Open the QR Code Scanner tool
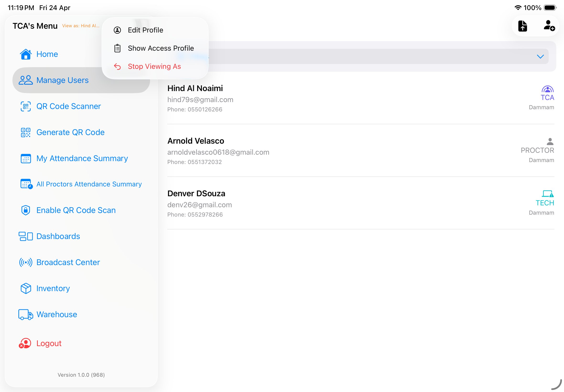 tap(26, 106)
